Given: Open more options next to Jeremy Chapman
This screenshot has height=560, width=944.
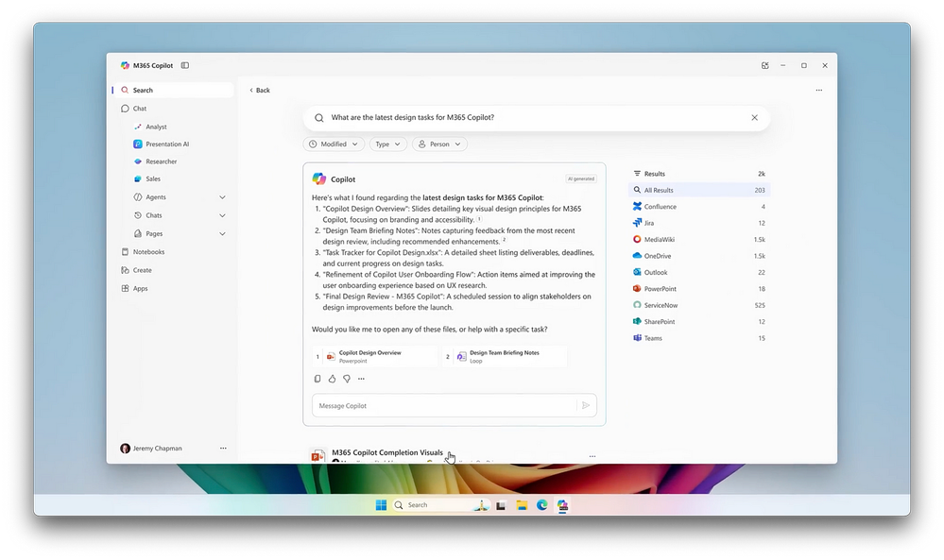Looking at the screenshot, I should point(223,449).
